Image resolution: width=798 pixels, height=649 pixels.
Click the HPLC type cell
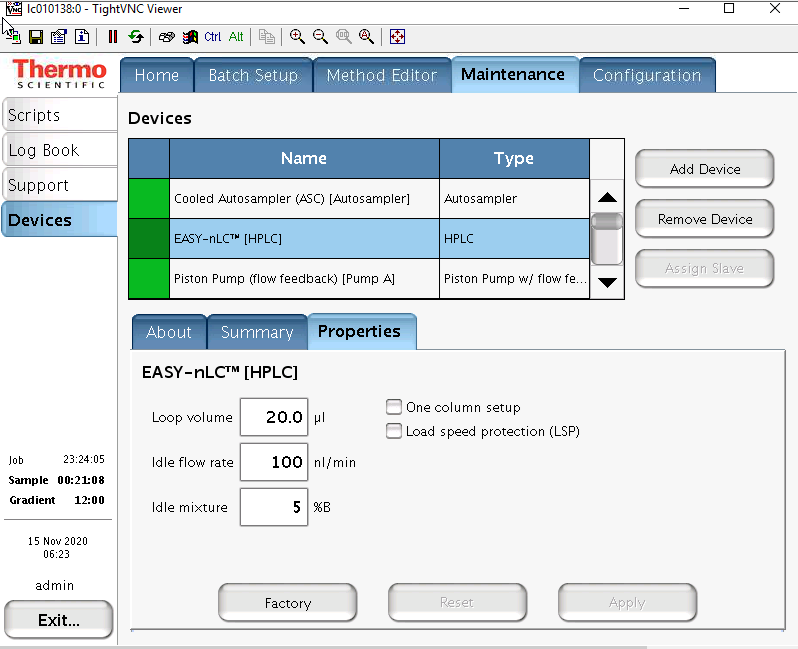(x=514, y=239)
